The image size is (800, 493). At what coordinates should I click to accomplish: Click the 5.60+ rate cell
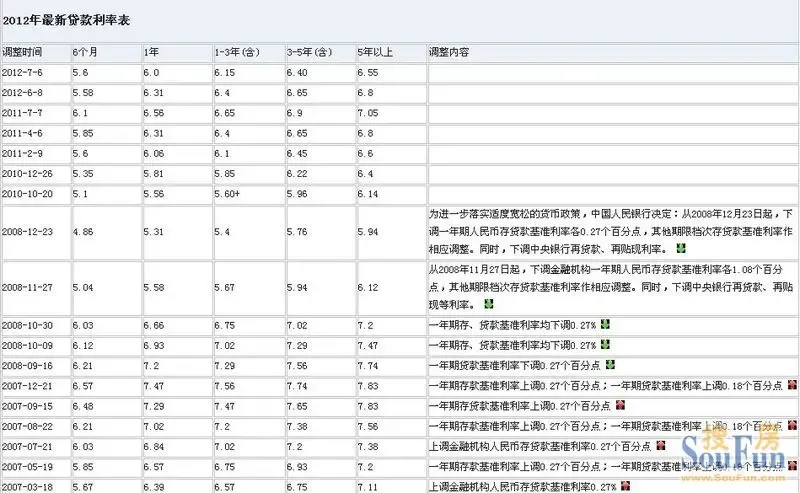coord(229,193)
